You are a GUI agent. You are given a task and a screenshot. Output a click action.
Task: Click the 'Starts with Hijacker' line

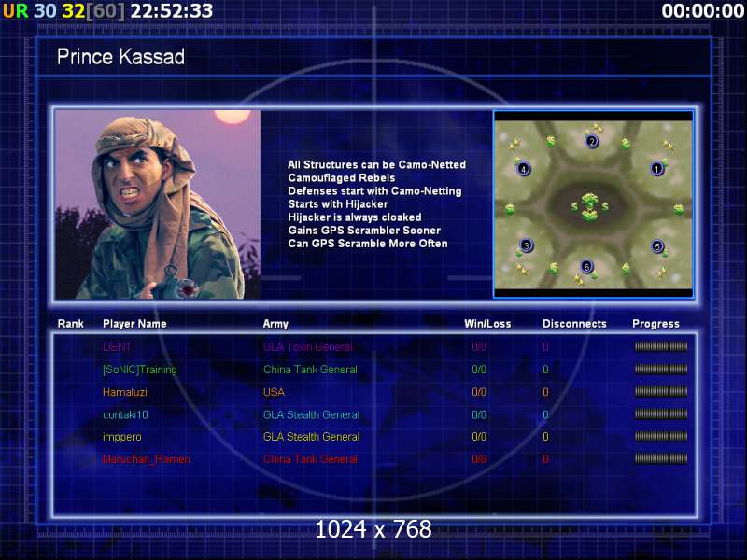tap(338, 204)
